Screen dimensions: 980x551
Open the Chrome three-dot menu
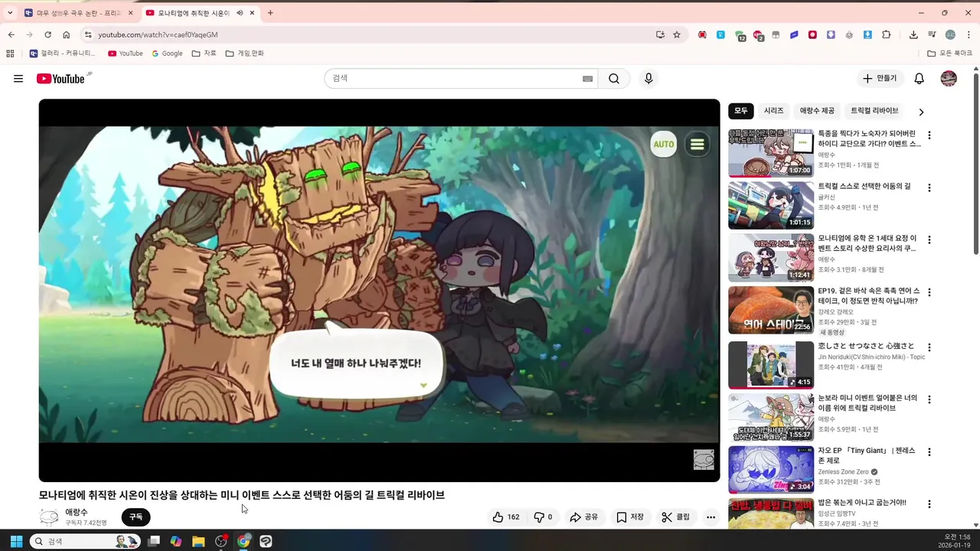[969, 34]
